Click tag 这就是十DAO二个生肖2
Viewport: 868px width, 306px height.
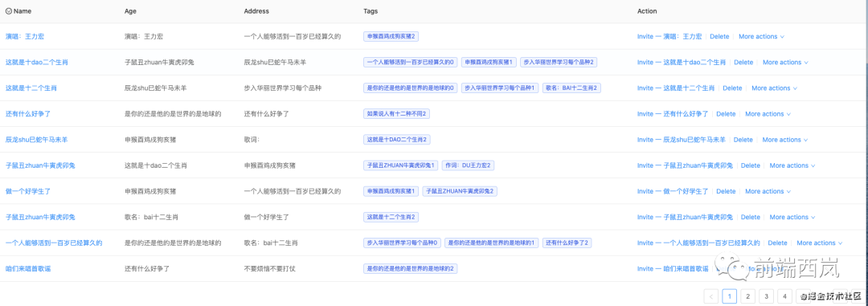[x=396, y=140]
